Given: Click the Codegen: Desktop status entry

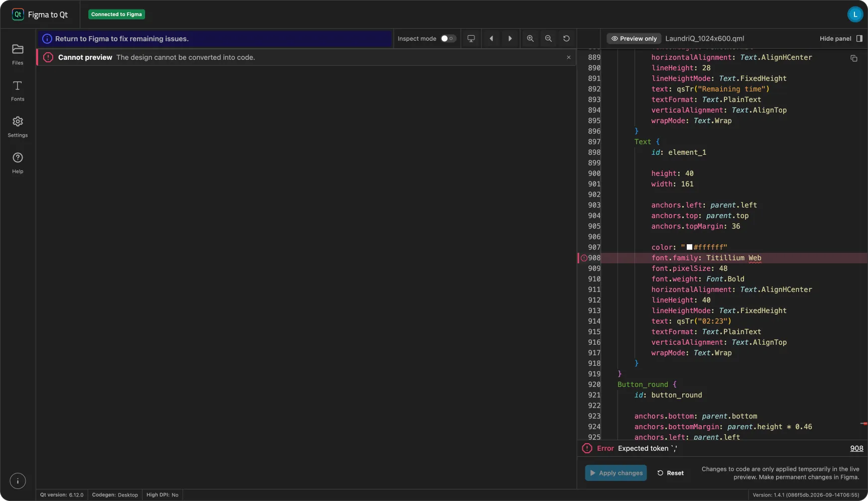Looking at the screenshot, I should [x=115, y=495].
